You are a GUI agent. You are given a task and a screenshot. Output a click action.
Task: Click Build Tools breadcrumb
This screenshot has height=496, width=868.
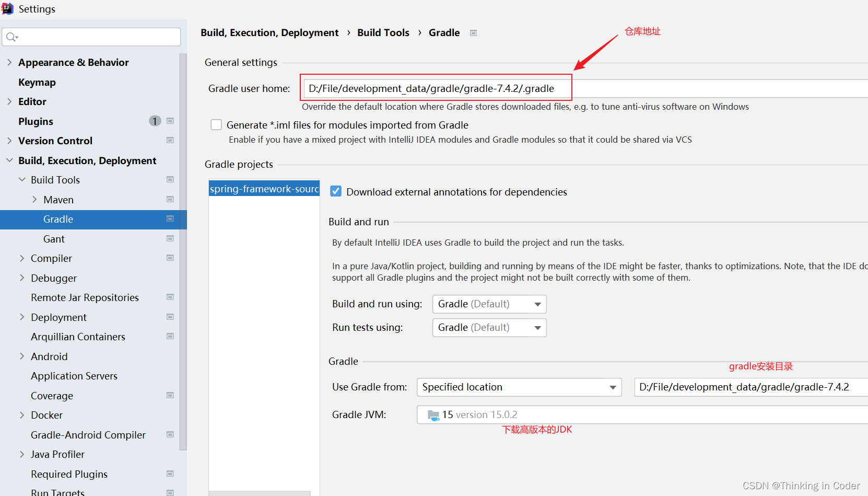(x=383, y=32)
